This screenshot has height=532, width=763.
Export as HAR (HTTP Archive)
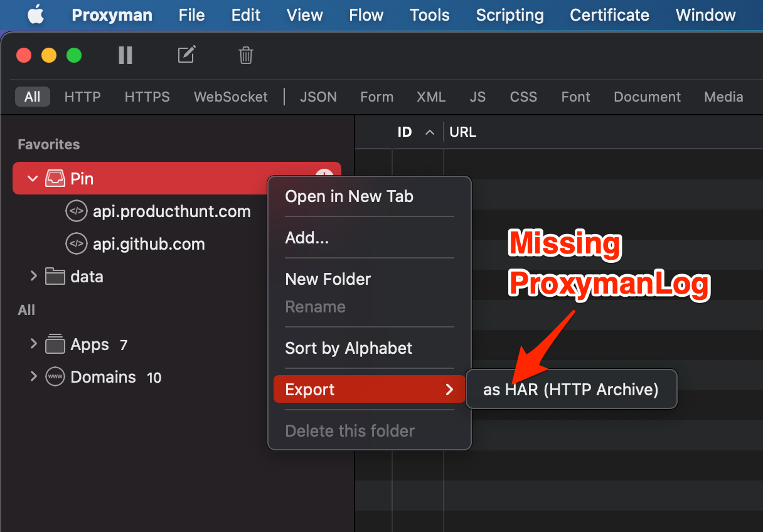point(572,390)
